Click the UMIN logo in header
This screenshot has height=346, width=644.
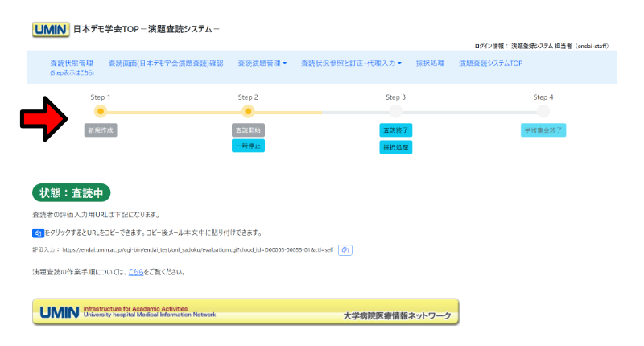tap(50, 29)
